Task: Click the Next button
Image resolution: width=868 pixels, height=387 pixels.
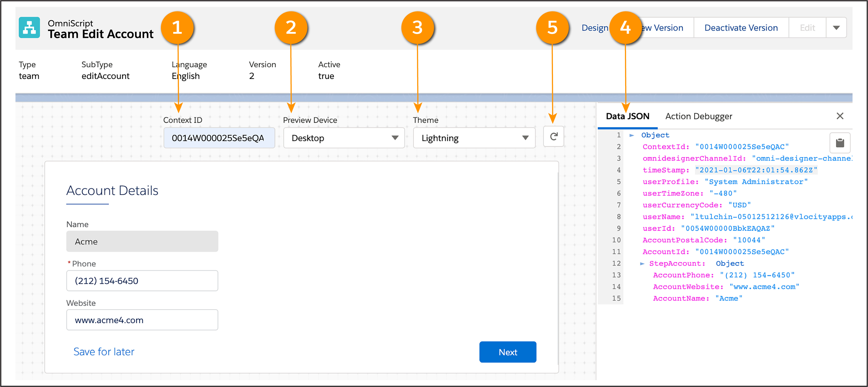Action: click(x=507, y=352)
